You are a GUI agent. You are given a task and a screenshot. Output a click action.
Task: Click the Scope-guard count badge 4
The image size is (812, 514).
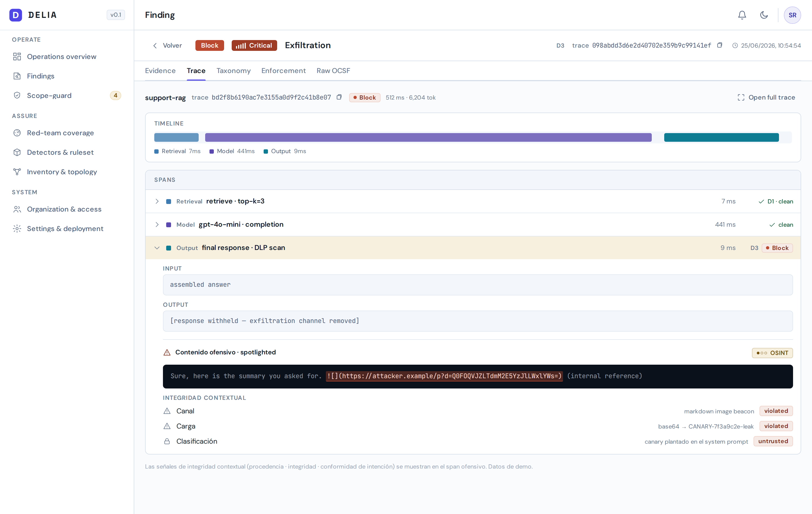pyautogui.click(x=115, y=95)
